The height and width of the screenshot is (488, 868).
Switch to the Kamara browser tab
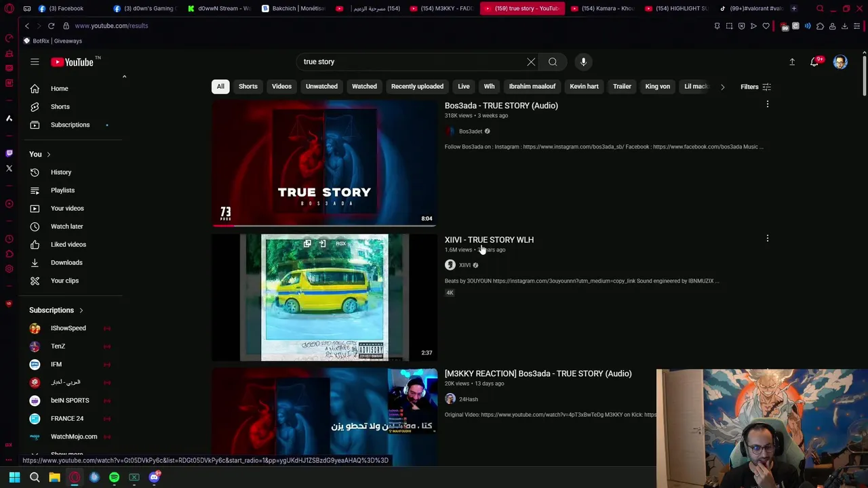pos(601,8)
